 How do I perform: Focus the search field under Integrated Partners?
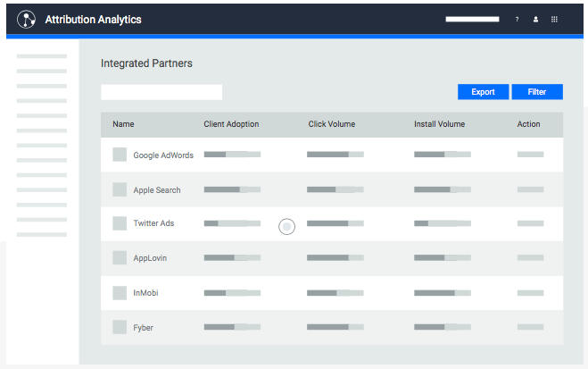click(161, 92)
